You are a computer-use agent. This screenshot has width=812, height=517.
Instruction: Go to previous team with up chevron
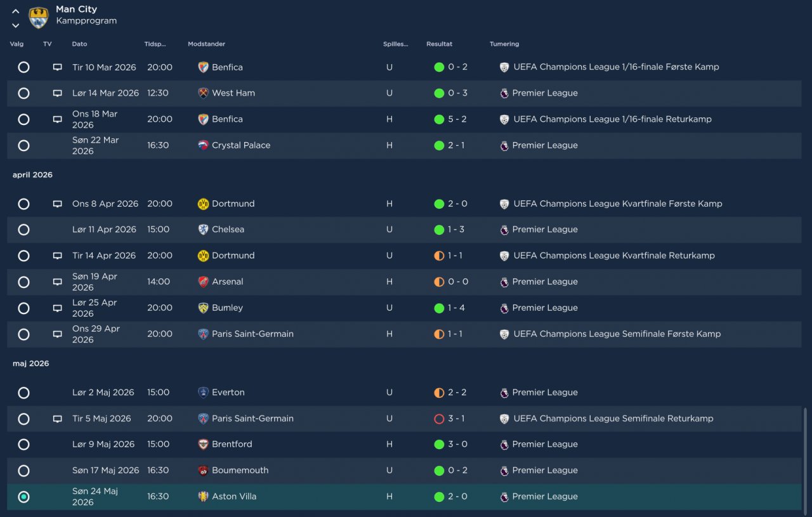pyautogui.click(x=16, y=11)
